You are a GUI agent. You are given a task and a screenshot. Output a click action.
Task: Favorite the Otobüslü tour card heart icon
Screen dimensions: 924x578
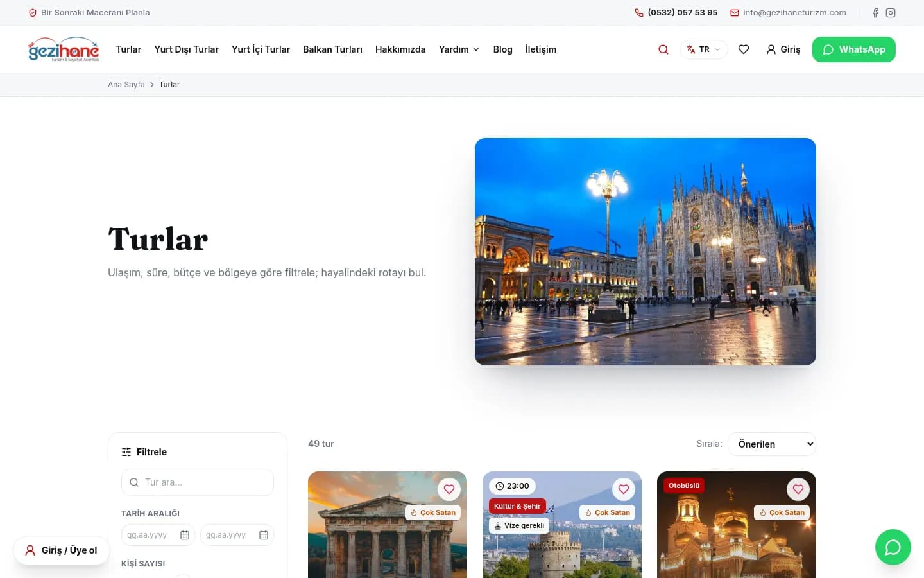pos(798,489)
